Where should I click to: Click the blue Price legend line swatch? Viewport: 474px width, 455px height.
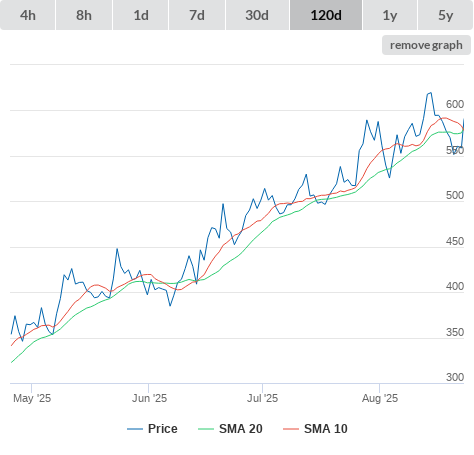[135, 429]
